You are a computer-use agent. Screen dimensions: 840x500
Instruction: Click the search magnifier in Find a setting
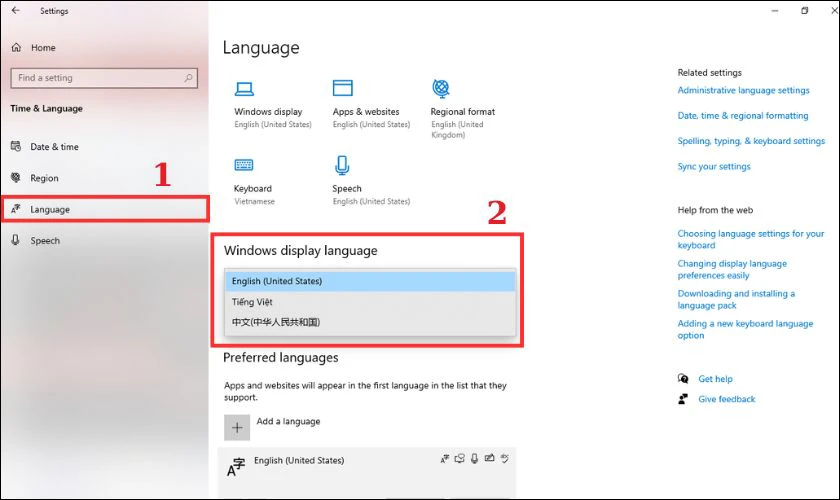point(188,78)
